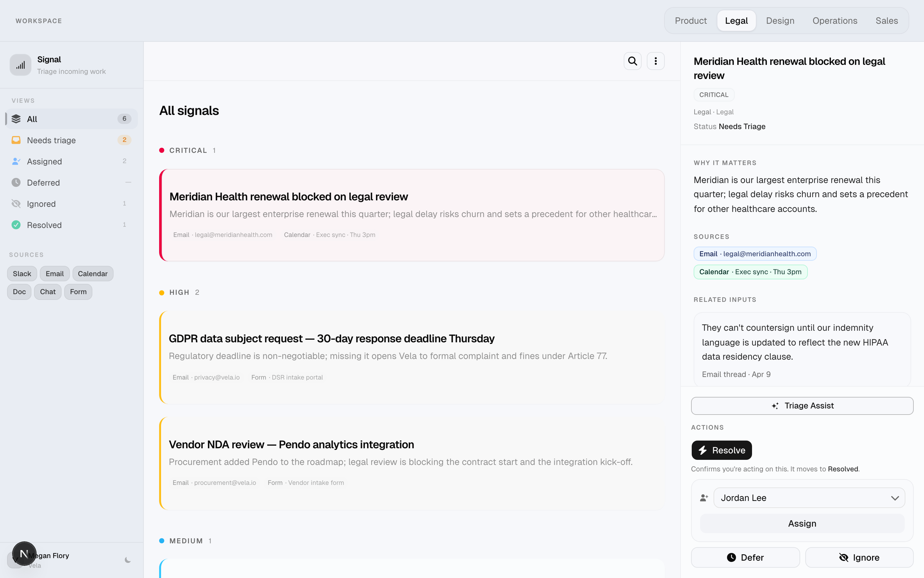Click the Resolve button
Viewport: 924px width, 578px height.
pos(721,450)
